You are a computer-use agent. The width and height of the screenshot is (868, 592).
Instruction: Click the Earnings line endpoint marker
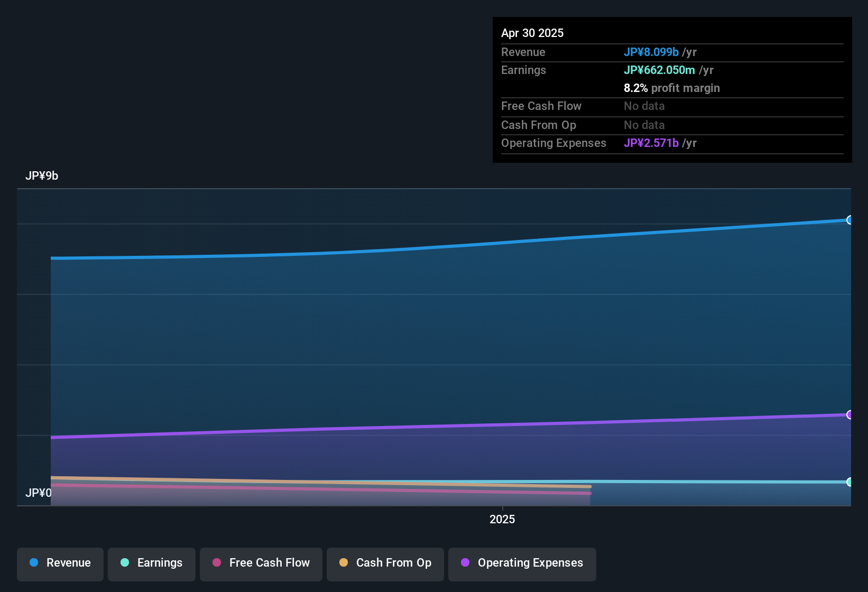coord(849,482)
